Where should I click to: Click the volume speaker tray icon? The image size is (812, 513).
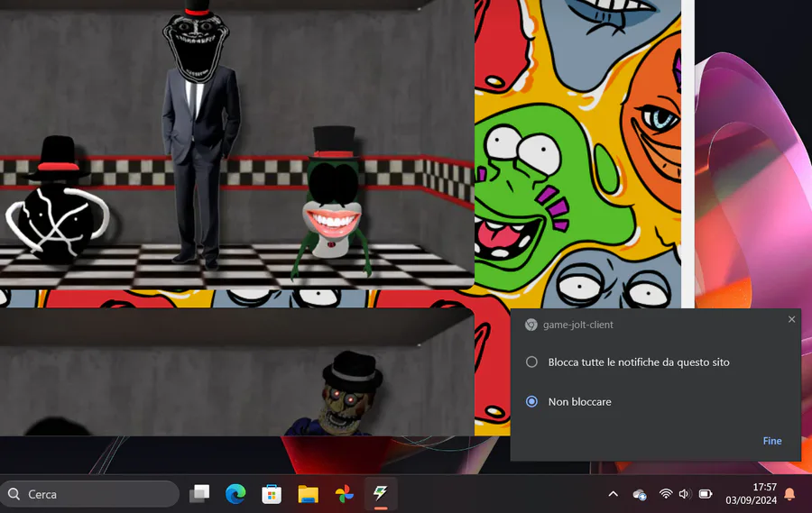click(685, 494)
